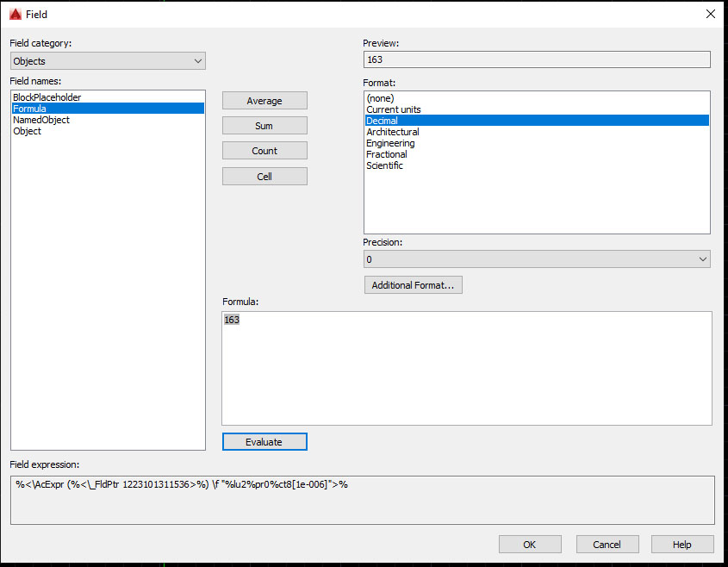The width and height of the screenshot is (728, 567).
Task: Choose Scientific format
Action: (384, 165)
